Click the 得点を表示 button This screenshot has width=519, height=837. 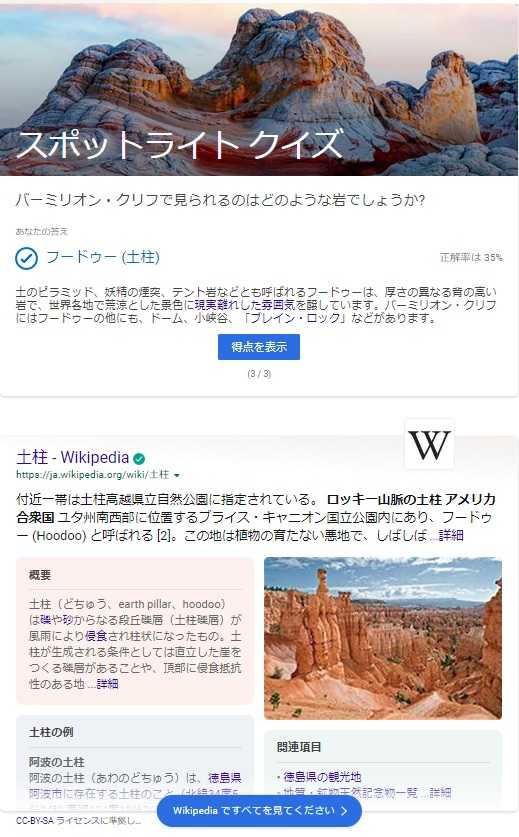[259, 347]
